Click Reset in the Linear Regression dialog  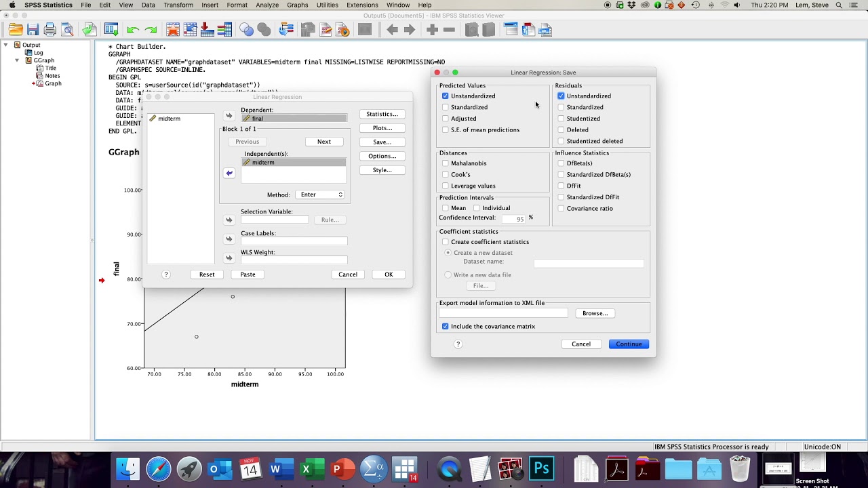pyautogui.click(x=207, y=274)
